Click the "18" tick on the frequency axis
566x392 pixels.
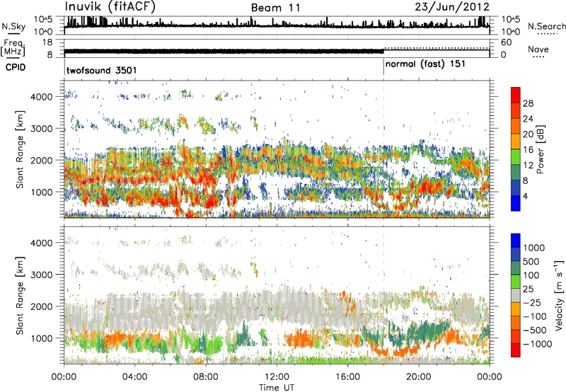(x=47, y=42)
